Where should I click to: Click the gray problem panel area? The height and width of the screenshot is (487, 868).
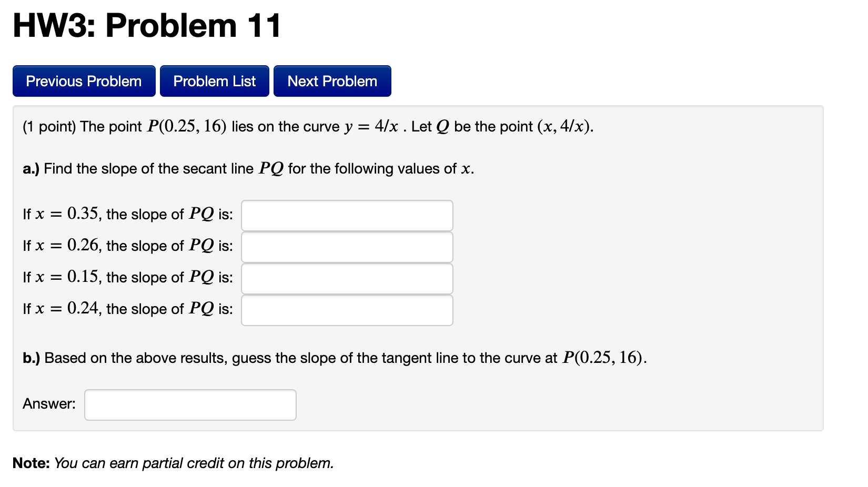click(631, 263)
